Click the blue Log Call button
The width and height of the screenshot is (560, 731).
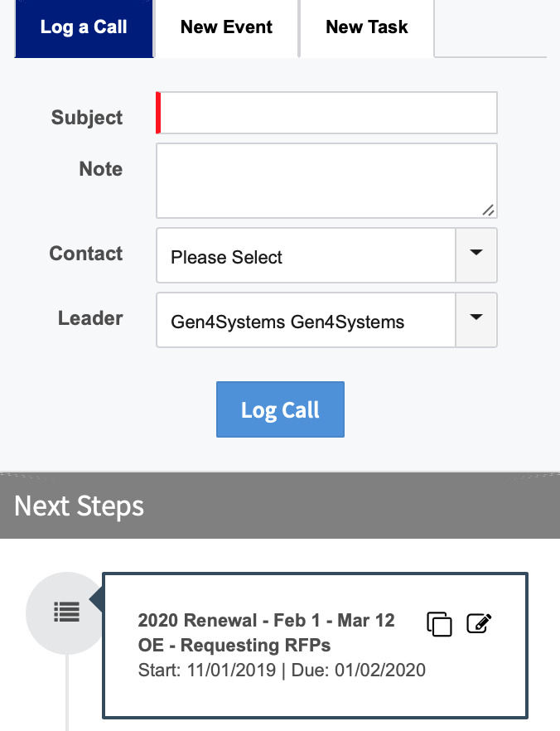(281, 409)
